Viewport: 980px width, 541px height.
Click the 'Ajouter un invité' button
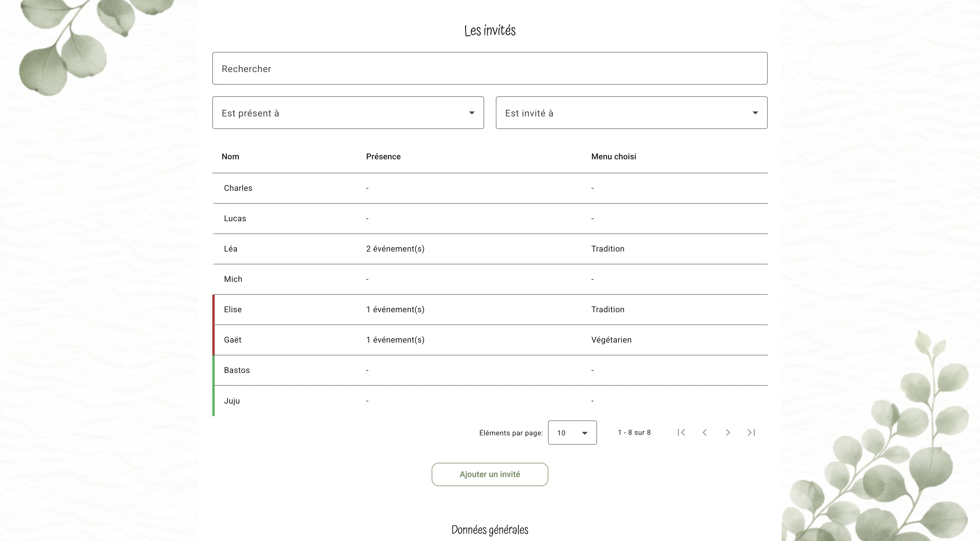point(490,474)
